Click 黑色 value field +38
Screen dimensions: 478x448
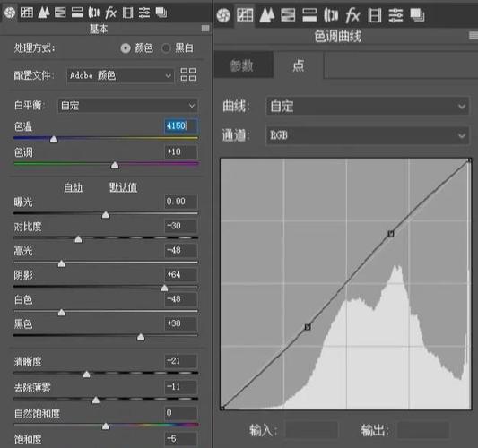tap(181, 323)
